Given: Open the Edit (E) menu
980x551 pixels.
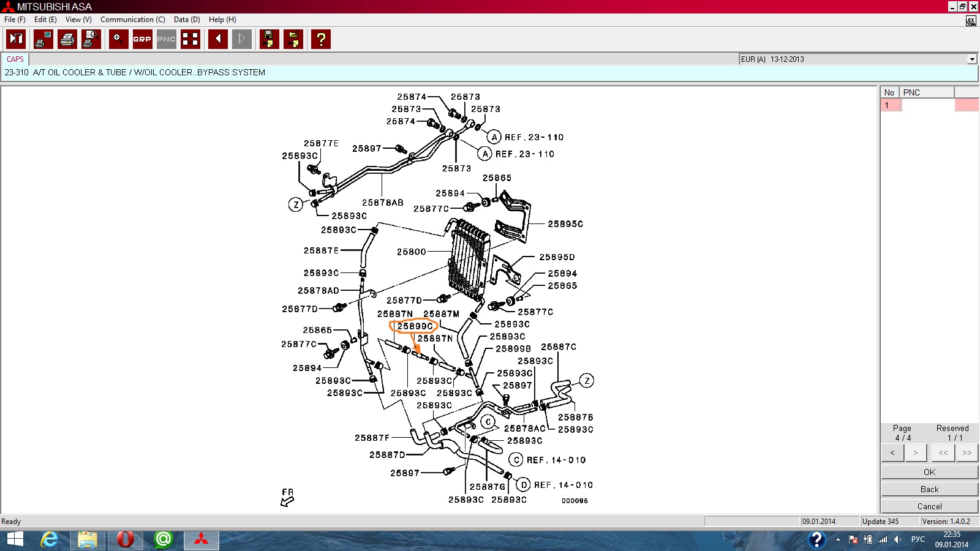Looking at the screenshot, I should click(45, 20).
